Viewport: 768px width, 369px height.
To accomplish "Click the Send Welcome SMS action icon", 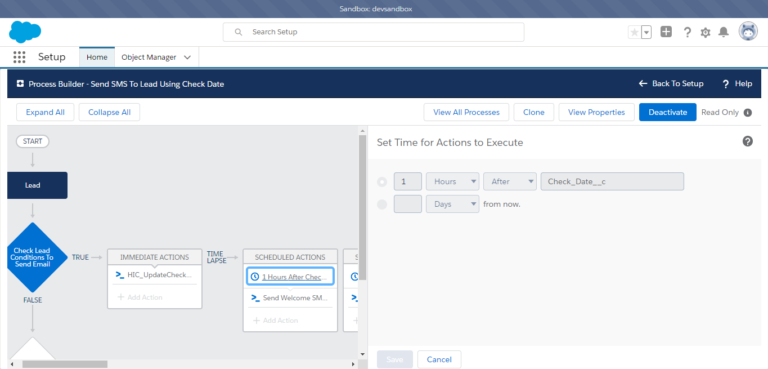I will coord(255,297).
